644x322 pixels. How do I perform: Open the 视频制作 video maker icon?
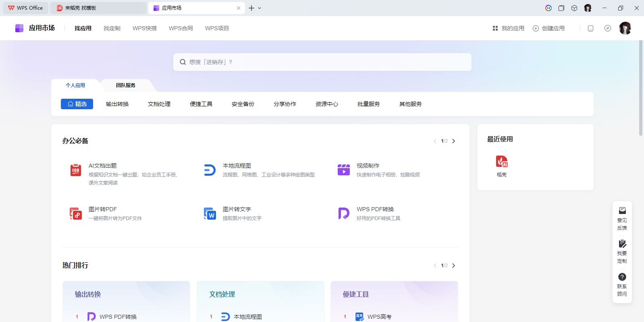tap(343, 170)
